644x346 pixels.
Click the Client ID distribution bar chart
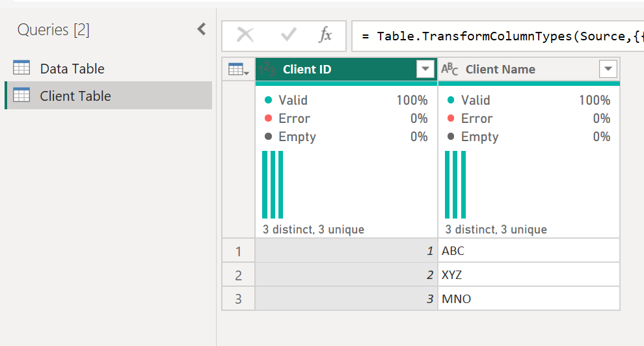point(273,185)
